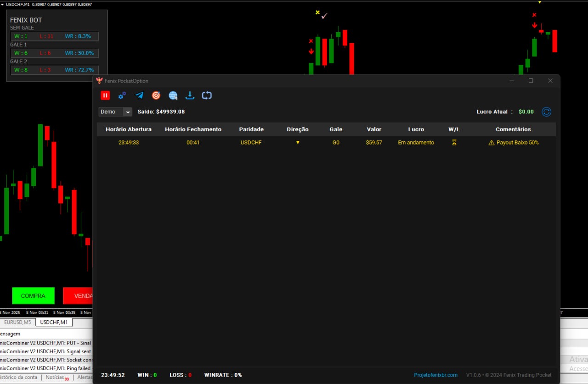
Task: Click the Telegram paper plane icon
Action: [139, 95]
